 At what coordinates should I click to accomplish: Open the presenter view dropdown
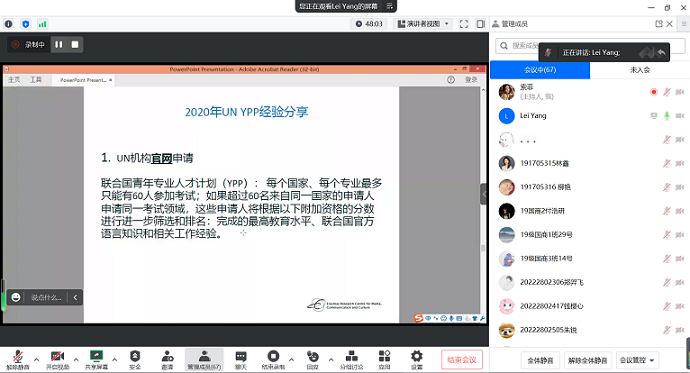pyautogui.click(x=423, y=24)
